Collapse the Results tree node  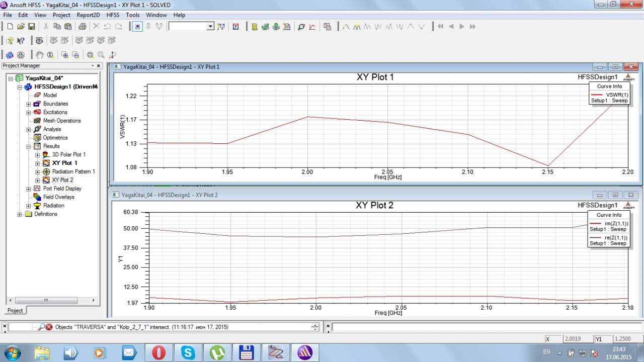point(29,146)
